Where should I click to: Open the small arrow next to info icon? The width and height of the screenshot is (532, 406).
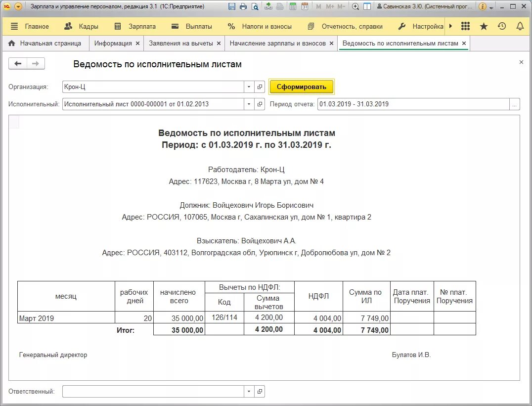491,7
